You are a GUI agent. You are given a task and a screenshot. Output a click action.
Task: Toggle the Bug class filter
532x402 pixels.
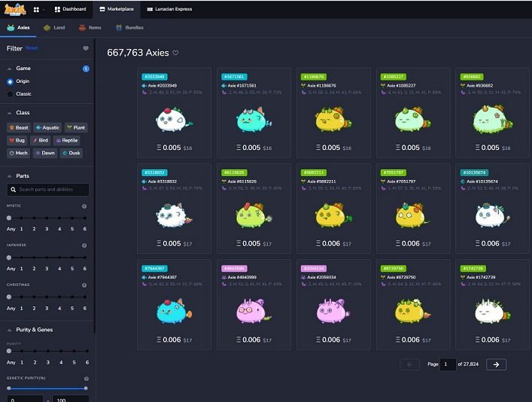[x=17, y=141]
